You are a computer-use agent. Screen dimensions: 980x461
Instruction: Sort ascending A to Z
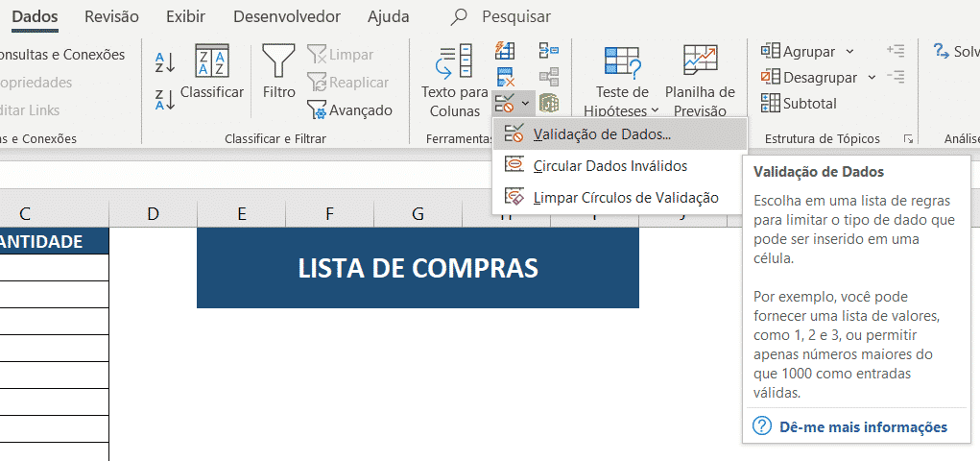click(165, 62)
